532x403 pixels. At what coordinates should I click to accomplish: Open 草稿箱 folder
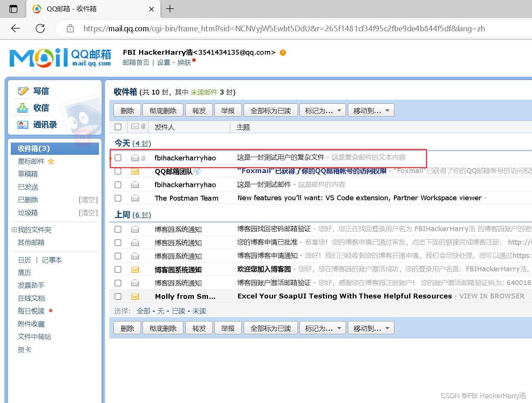[28, 174]
